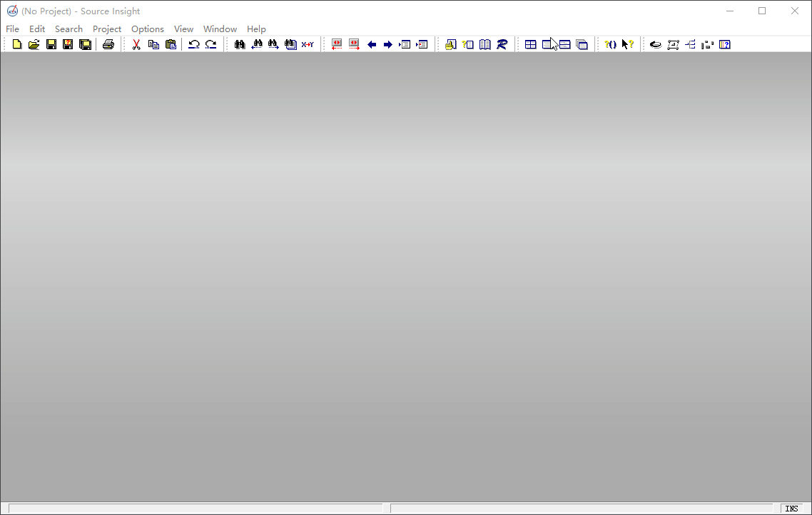The height and width of the screenshot is (515, 812).
Task: Click the Search Forward binoculars icon
Action: [273, 44]
